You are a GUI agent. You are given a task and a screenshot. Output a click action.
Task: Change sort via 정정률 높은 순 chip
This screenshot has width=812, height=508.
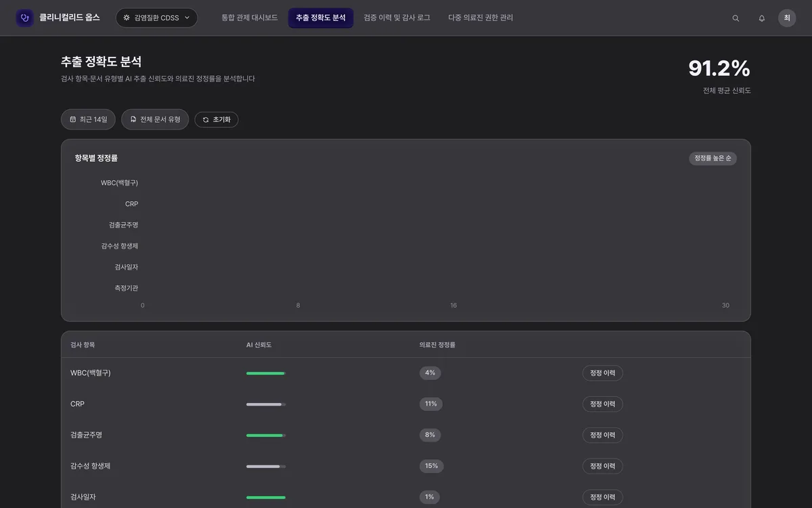pos(713,158)
